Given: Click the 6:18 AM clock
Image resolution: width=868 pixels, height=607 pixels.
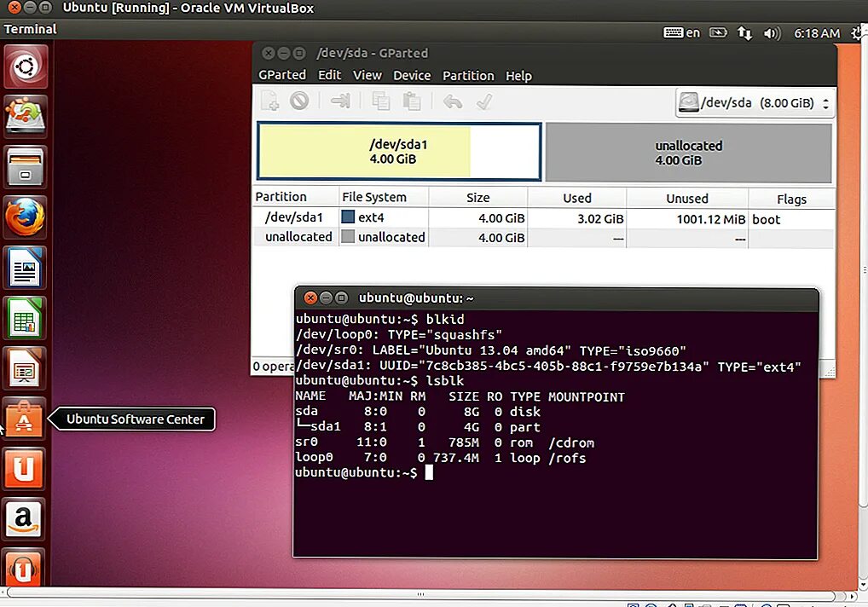Looking at the screenshot, I should (817, 34).
